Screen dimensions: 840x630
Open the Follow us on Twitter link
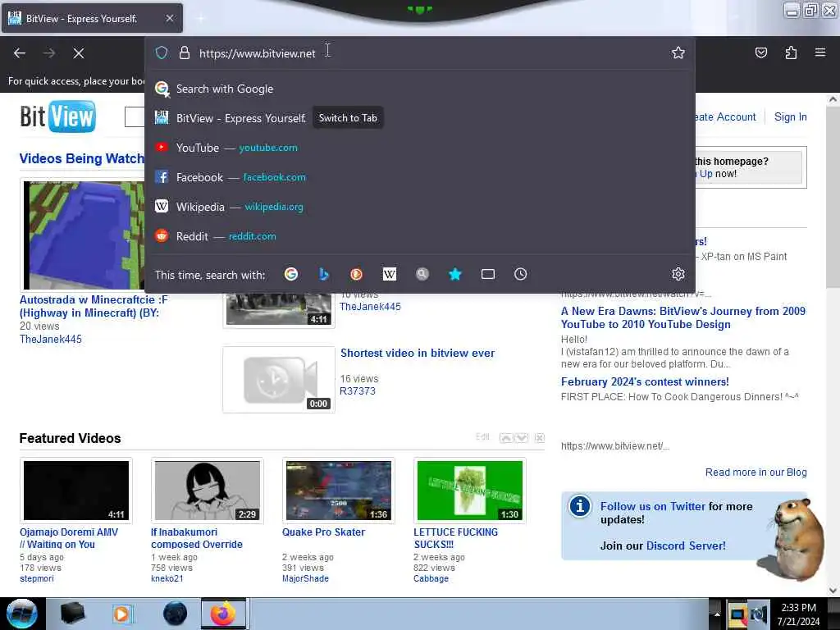(x=652, y=506)
